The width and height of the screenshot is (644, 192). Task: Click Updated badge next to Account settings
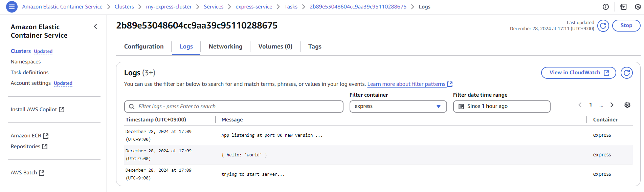[x=63, y=83]
